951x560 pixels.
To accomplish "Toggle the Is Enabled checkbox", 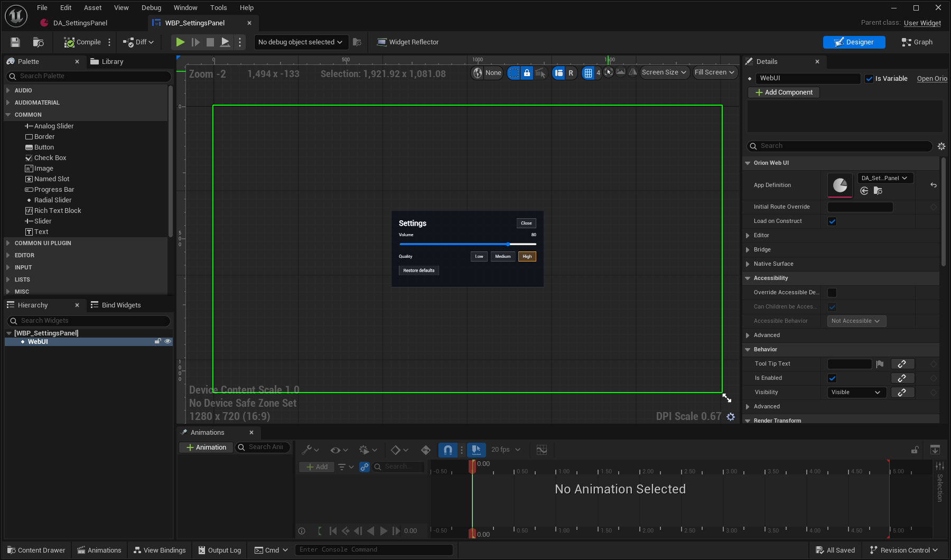I will [x=832, y=378].
